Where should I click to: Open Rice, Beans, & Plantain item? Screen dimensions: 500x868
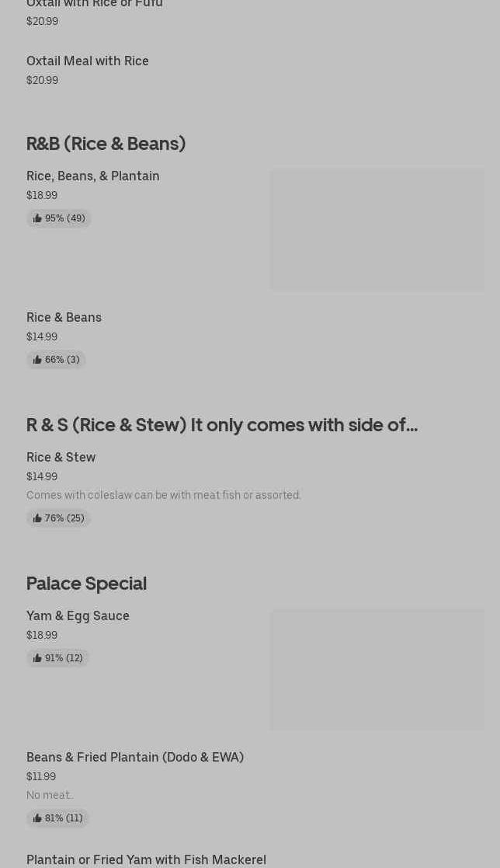[x=93, y=176]
